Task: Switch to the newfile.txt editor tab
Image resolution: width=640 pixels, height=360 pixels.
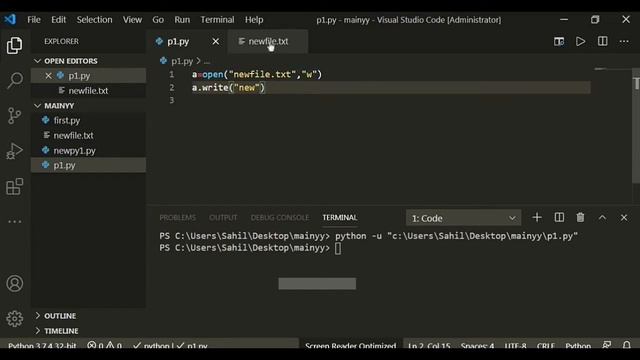Action: pos(268,42)
